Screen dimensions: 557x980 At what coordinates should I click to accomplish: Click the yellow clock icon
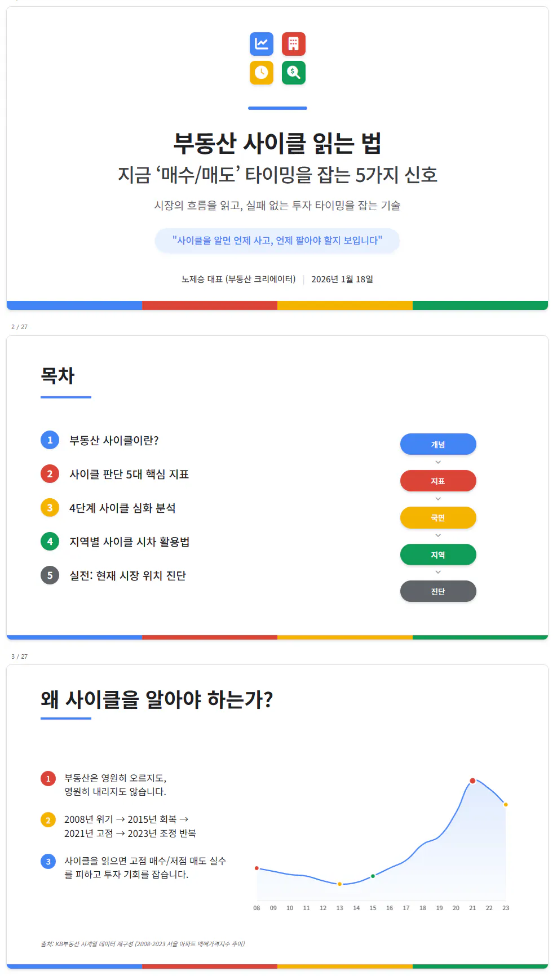tap(262, 73)
